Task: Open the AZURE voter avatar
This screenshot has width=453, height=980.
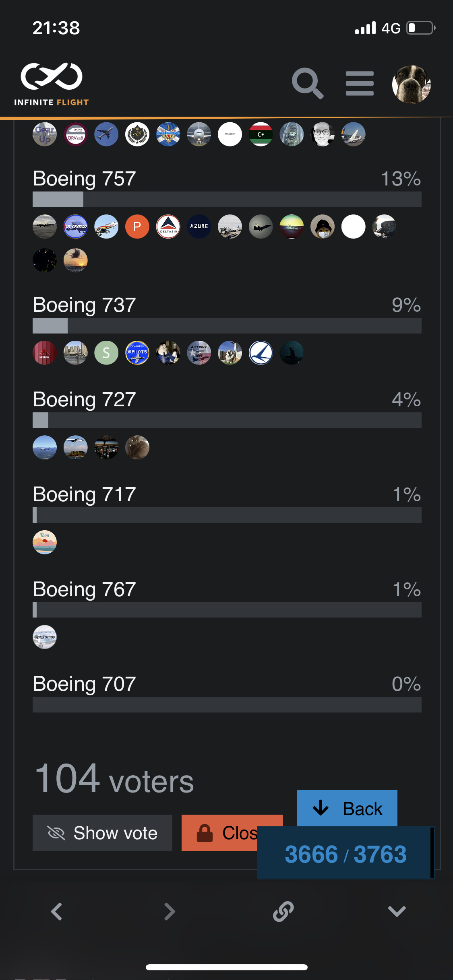Action: [199, 226]
